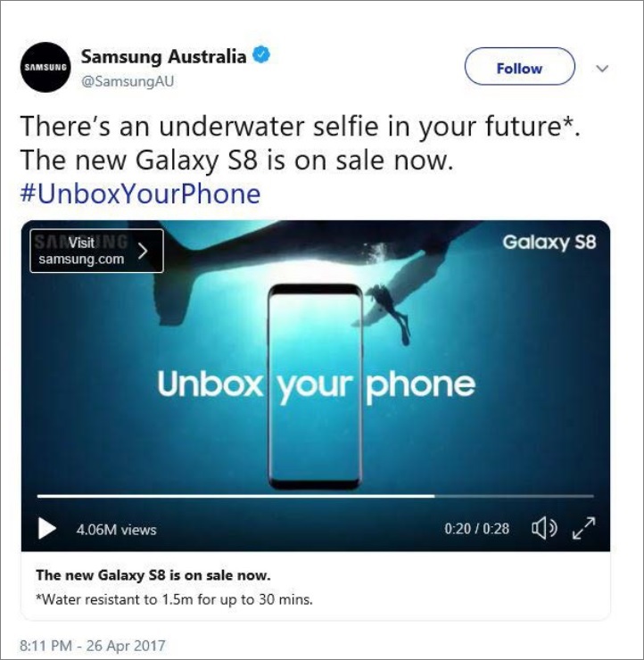Play the Galaxy S8 video
Image resolution: width=644 pixels, height=660 pixels.
click(46, 528)
